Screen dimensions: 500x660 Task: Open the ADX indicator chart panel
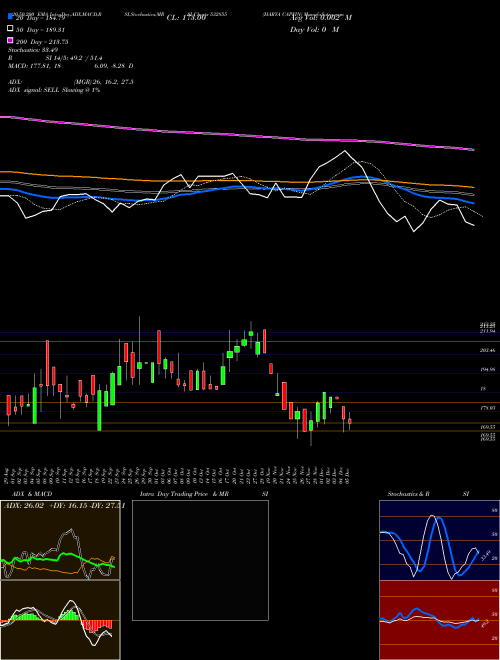tap(60, 540)
